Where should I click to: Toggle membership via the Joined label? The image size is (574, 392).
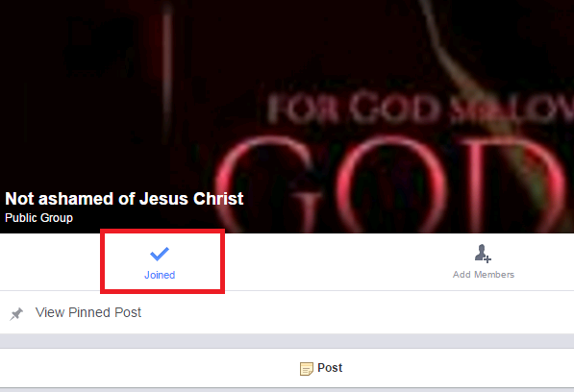point(160,275)
